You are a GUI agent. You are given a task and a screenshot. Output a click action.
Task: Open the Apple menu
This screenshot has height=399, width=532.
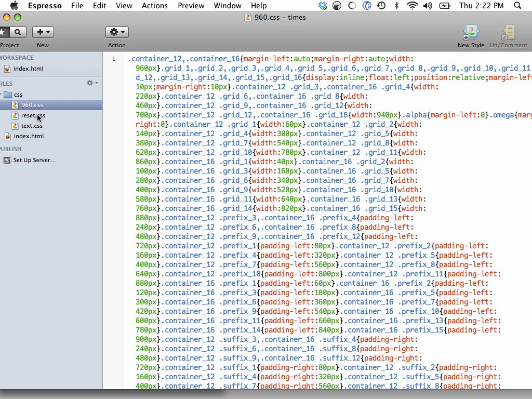click(x=14, y=5)
